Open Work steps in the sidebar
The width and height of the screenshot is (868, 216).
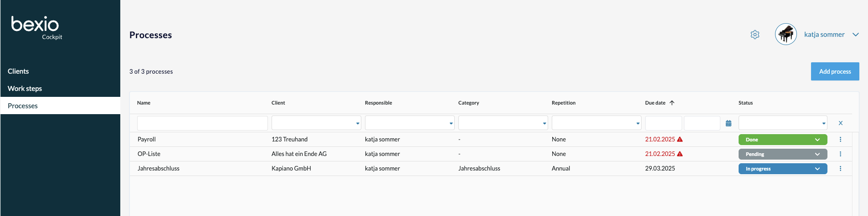tap(25, 89)
